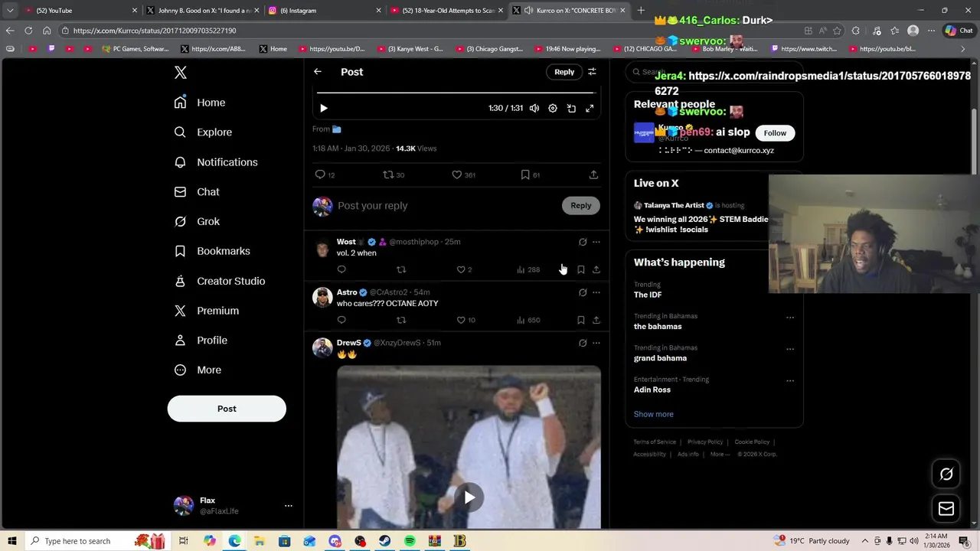Viewport: 980px width, 551px height.
Task: Open more options on Astro's reply
Action: pyautogui.click(x=596, y=292)
